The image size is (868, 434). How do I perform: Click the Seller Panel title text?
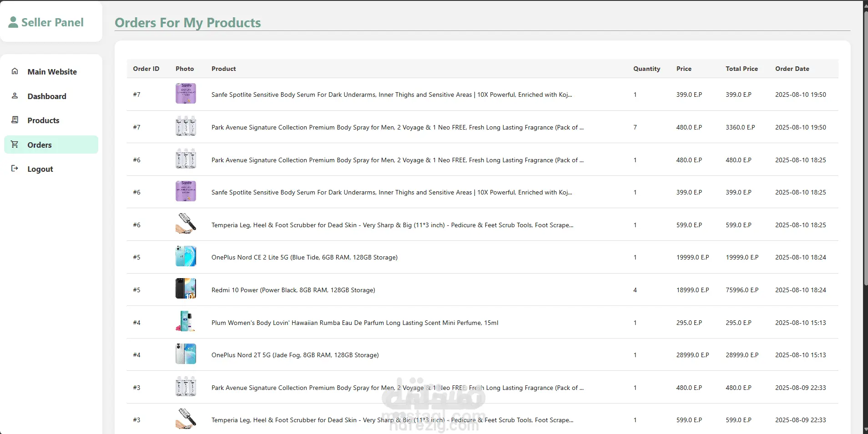pos(52,23)
